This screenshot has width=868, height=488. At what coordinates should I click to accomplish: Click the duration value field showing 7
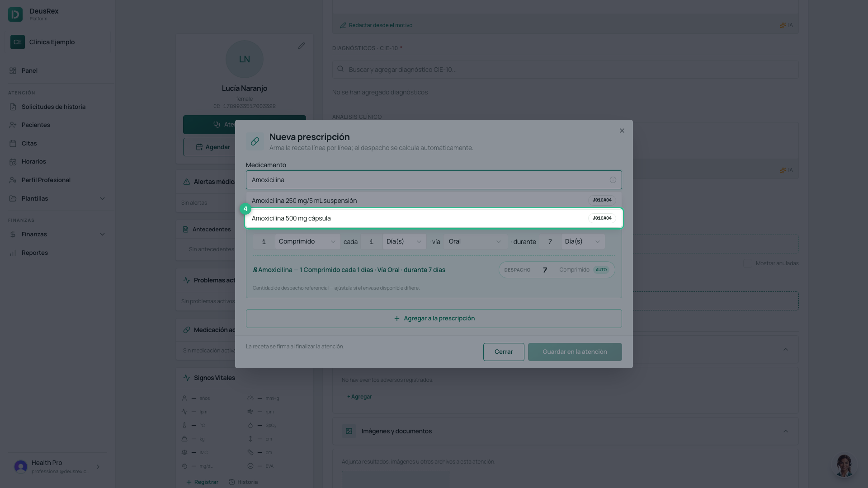pyautogui.click(x=550, y=242)
